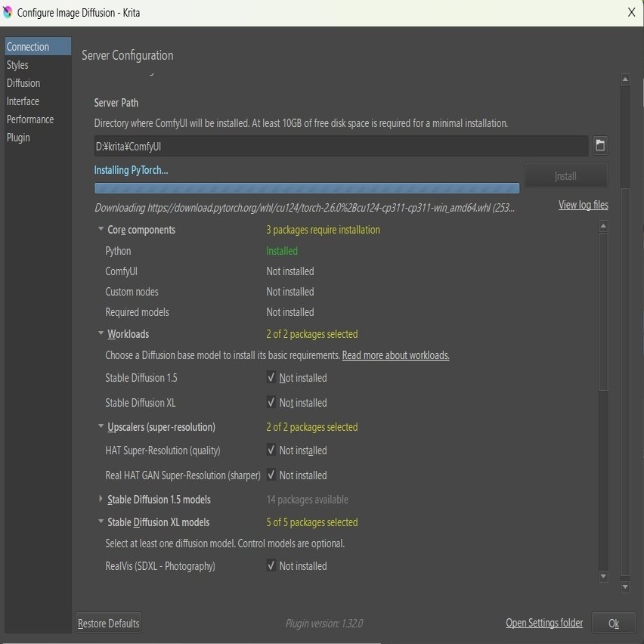644x644 pixels.
Task: Open View log files link
Action: 584,205
